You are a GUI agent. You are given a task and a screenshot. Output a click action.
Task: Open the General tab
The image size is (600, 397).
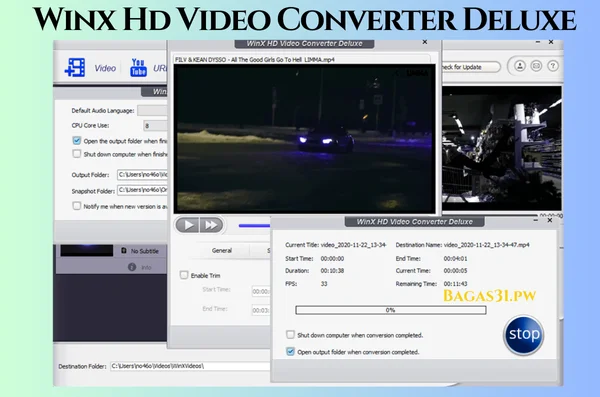(x=222, y=250)
